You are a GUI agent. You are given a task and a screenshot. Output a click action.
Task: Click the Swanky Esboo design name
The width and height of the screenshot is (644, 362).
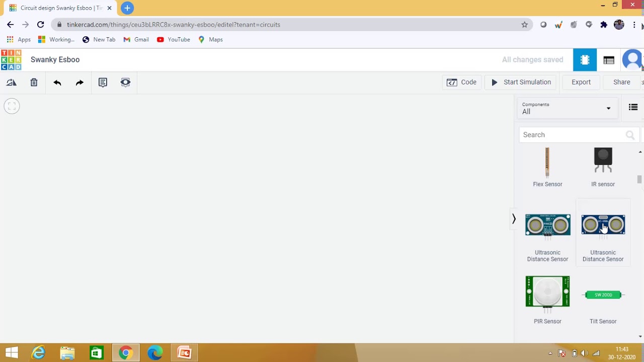click(x=55, y=60)
